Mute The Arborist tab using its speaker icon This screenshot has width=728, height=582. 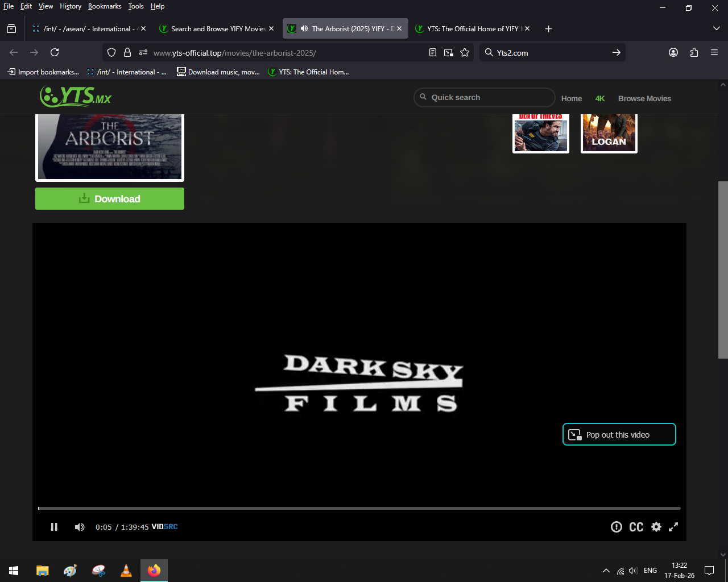pos(304,28)
